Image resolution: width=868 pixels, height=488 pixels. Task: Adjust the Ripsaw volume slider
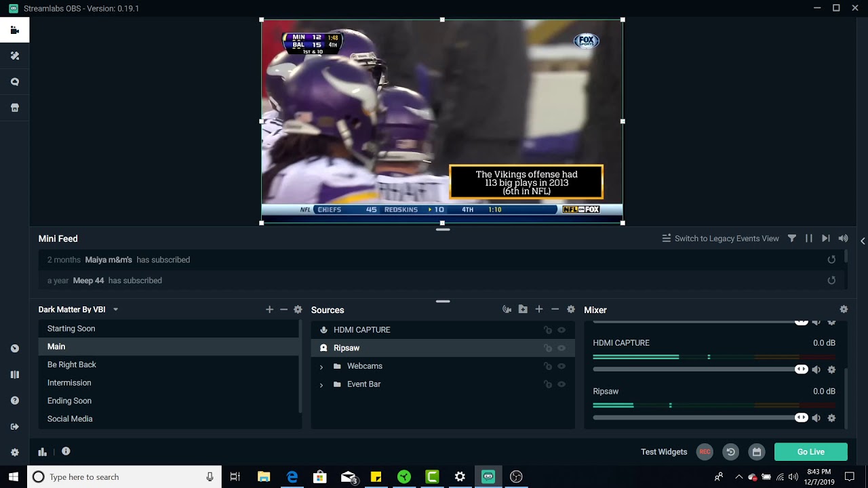tap(701, 418)
